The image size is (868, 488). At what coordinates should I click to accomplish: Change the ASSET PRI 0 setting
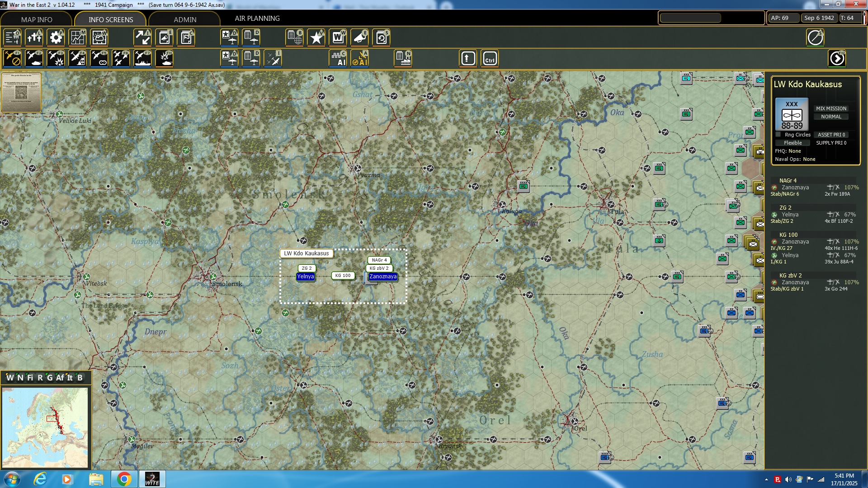click(x=831, y=135)
